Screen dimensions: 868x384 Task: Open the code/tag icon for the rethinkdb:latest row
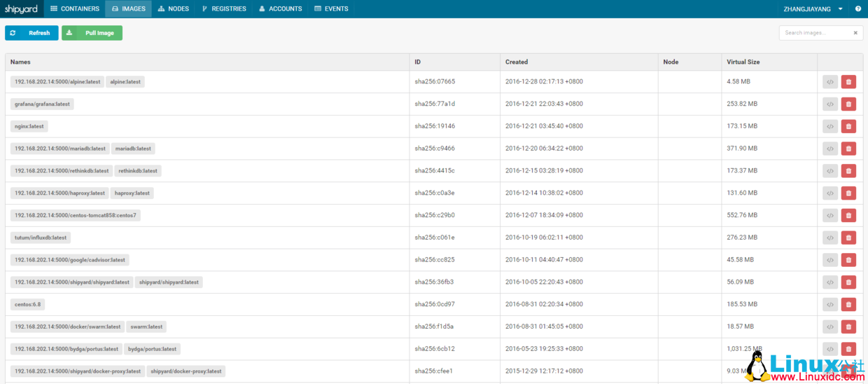coord(829,171)
